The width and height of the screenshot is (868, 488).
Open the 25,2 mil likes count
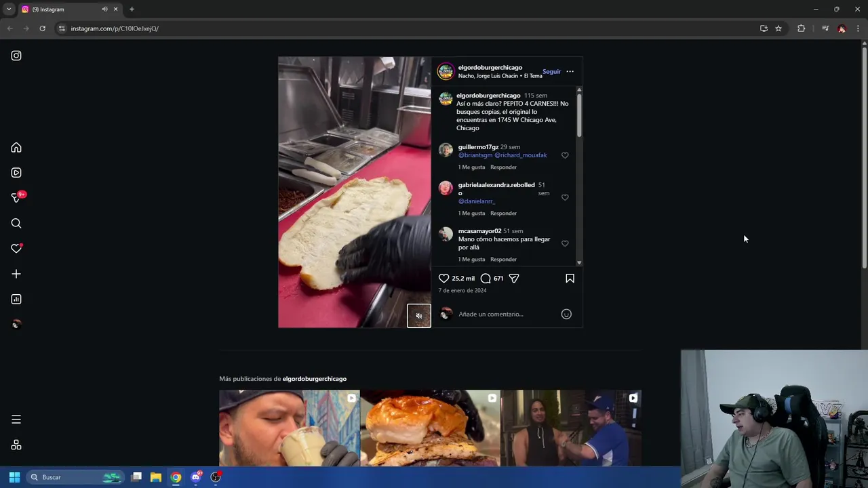pyautogui.click(x=463, y=279)
